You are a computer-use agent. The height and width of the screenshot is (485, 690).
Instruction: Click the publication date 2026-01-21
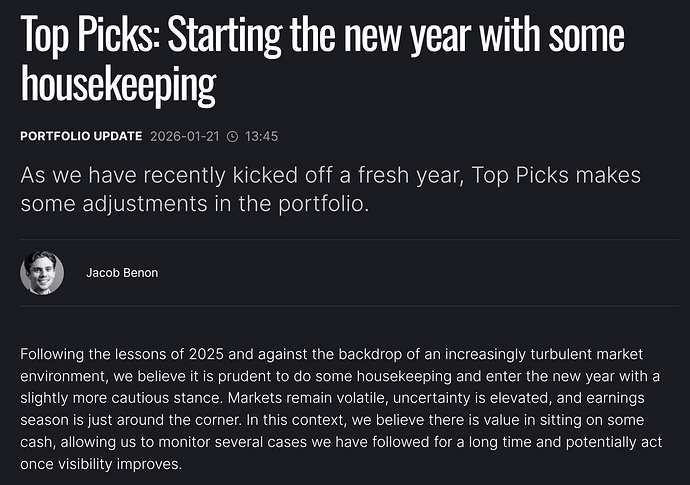click(185, 136)
